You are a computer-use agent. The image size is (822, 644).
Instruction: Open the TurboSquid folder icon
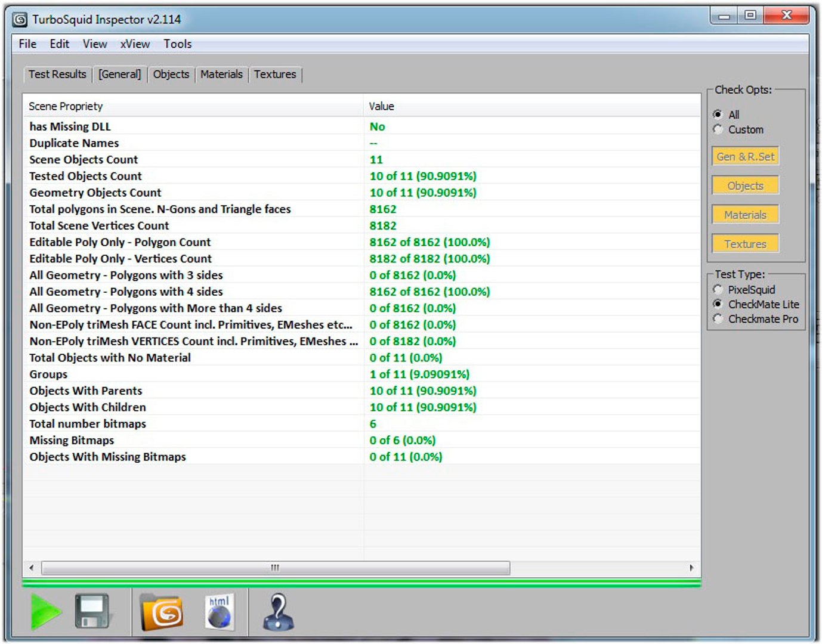(x=161, y=612)
